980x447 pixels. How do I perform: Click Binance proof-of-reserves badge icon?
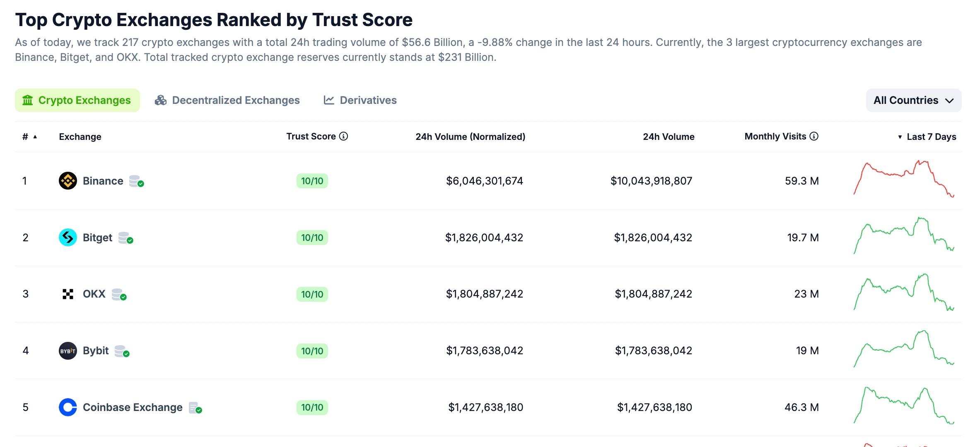click(136, 181)
